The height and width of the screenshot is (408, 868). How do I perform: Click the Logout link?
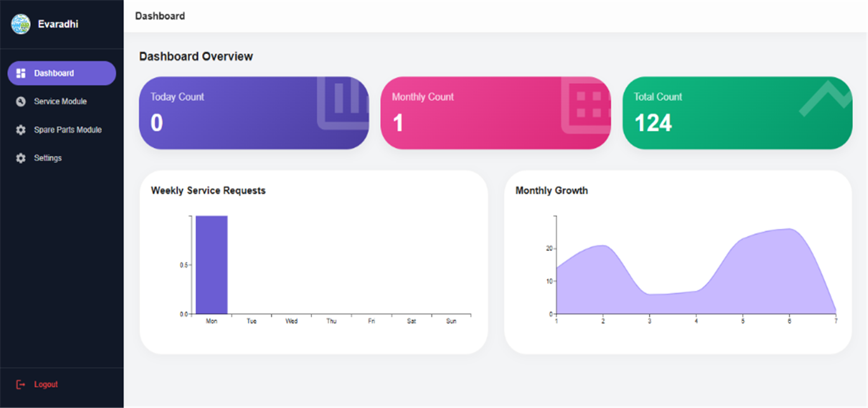pyautogui.click(x=46, y=384)
